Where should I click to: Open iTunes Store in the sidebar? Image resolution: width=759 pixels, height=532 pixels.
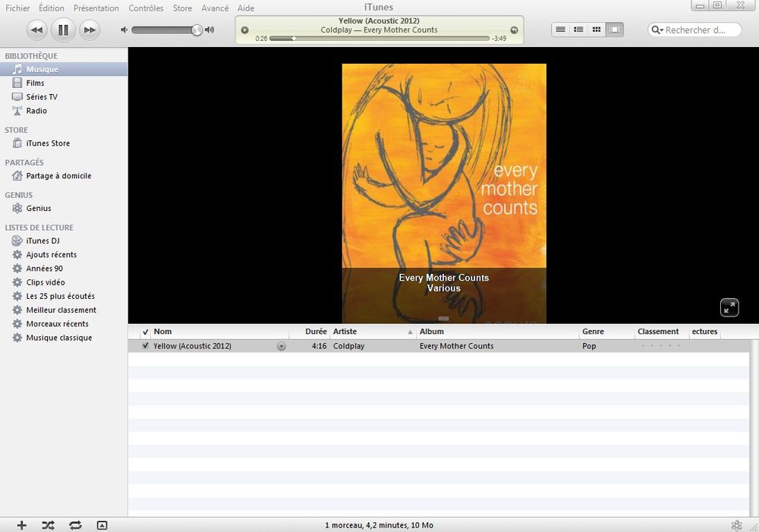[x=48, y=143]
